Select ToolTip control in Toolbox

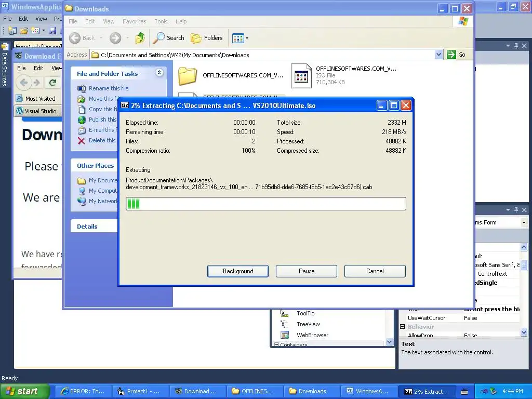[x=305, y=313]
